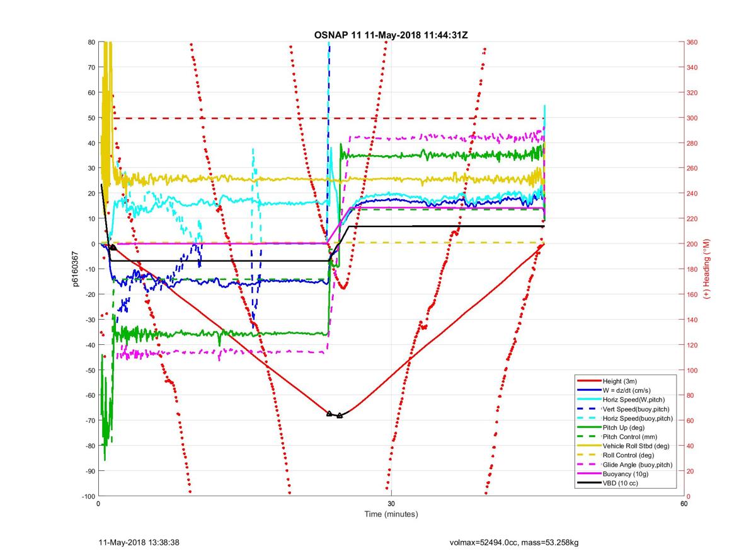Click "Vehicle Roll Stbd (deg)" legend entry

point(636,446)
